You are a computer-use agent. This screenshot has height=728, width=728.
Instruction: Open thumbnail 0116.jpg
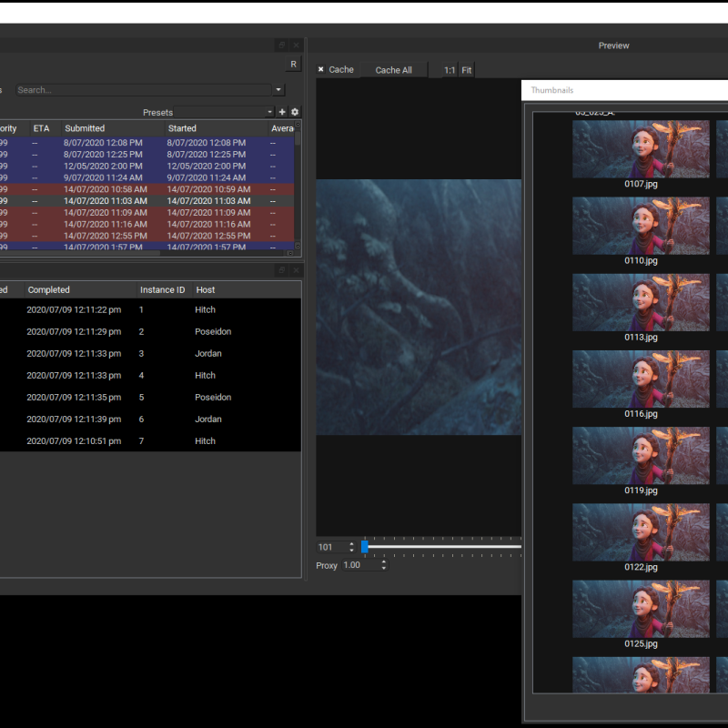coord(641,379)
